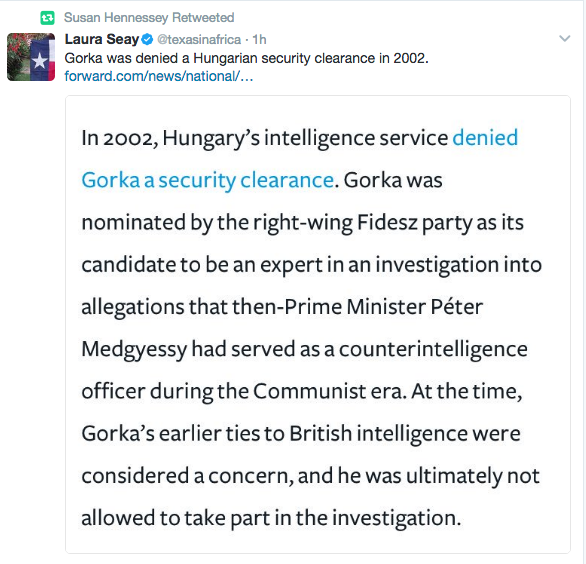Screen dimensions: 586x564
Task: Click the white star on the avatar
Action: pyautogui.click(x=39, y=60)
